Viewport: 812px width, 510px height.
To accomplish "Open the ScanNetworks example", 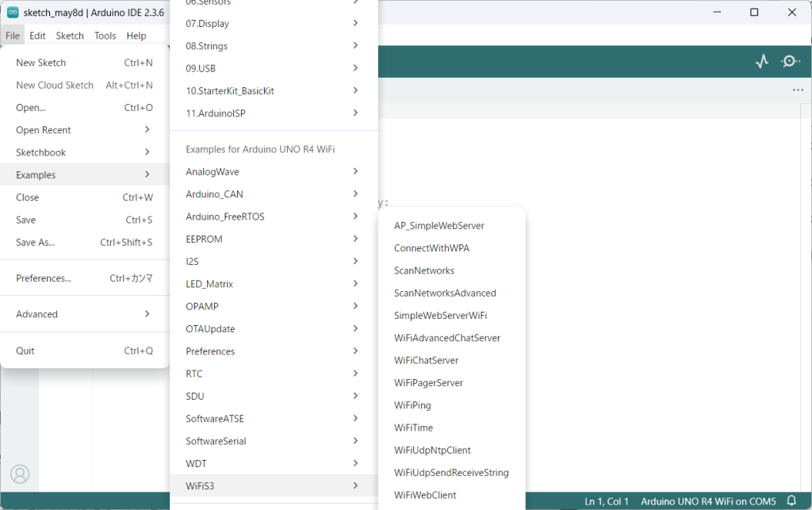I will tap(424, 270).
